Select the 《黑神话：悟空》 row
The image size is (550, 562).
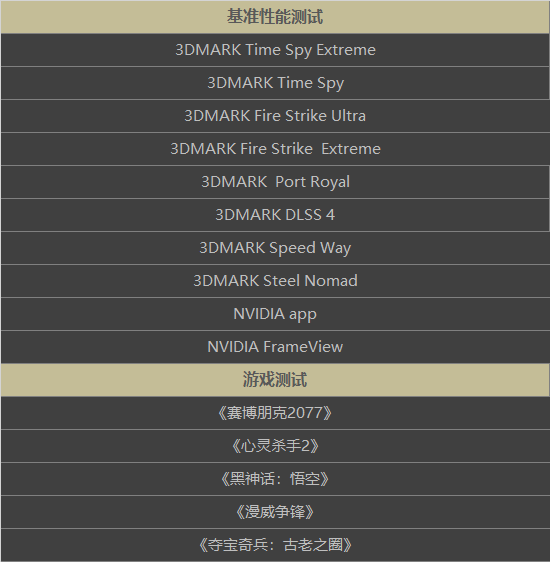[275, 479]
